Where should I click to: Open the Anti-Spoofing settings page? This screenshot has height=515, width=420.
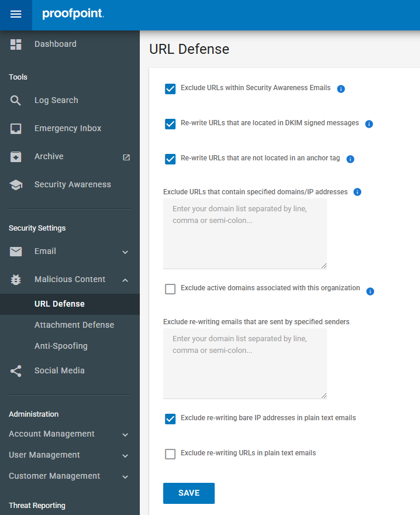click(61, 346)
